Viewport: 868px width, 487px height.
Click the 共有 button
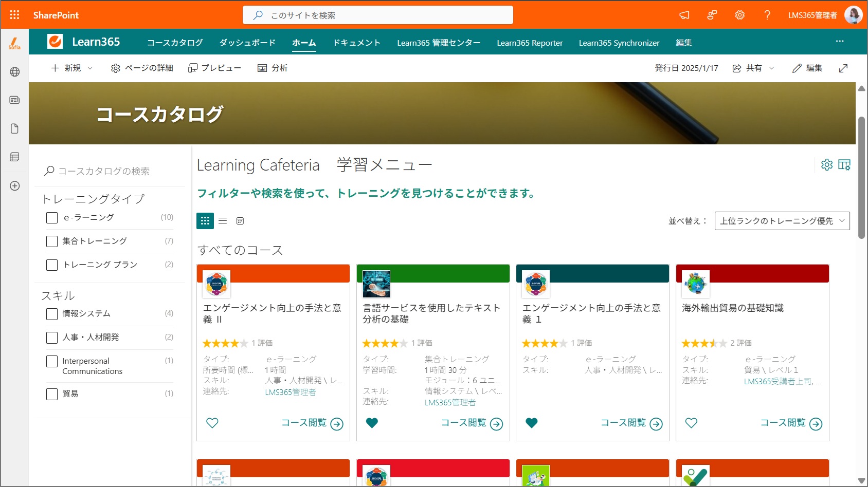[x=747, y=68]
